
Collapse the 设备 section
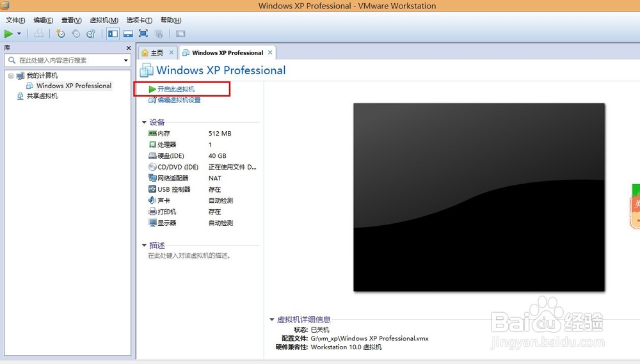coord(144,122)
